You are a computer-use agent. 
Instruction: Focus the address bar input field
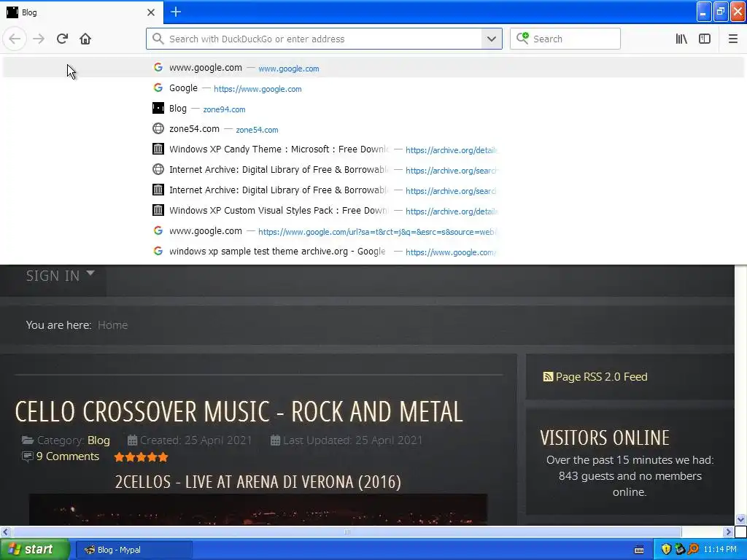324,39
